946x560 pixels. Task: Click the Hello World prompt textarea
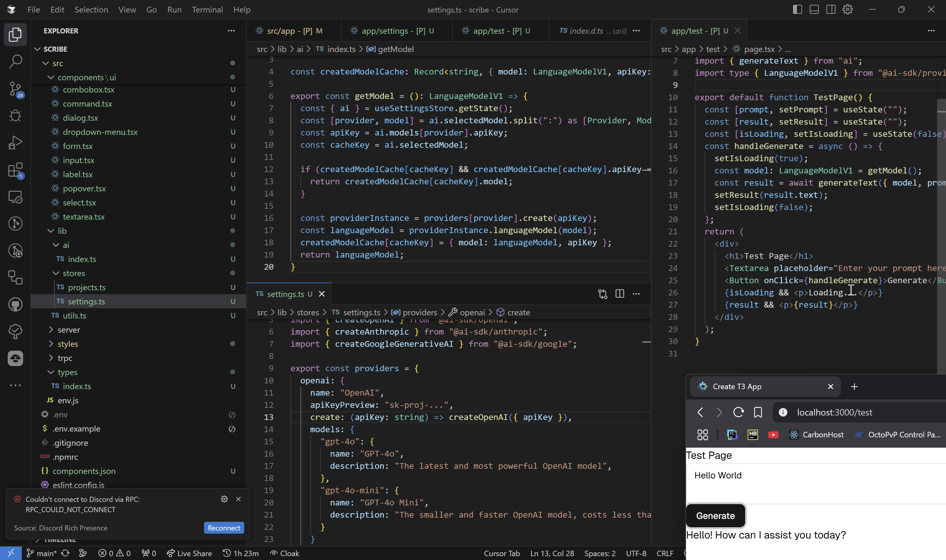[x=816, y=483]
